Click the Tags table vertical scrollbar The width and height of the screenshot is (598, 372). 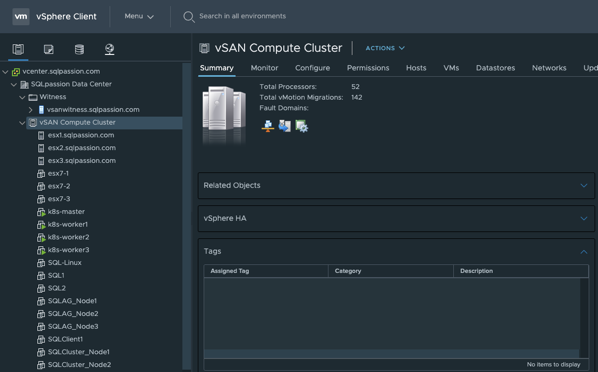[x=584, y=317]
